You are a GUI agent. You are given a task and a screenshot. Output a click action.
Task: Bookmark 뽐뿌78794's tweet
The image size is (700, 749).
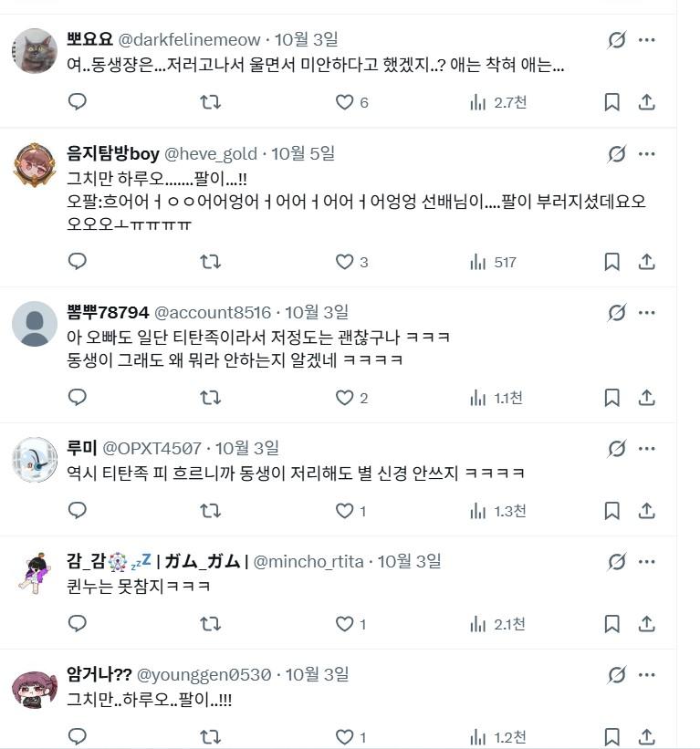[x=611, y=398]
